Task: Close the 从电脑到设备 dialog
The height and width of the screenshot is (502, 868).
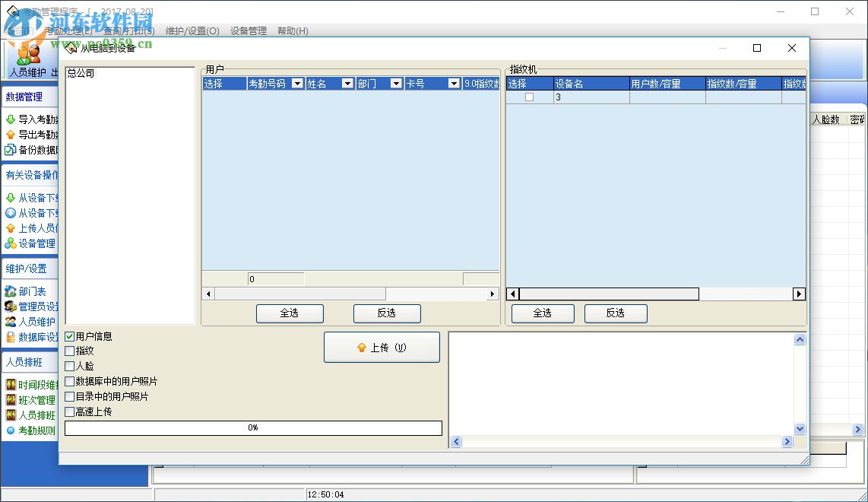Action: point(792,48)
